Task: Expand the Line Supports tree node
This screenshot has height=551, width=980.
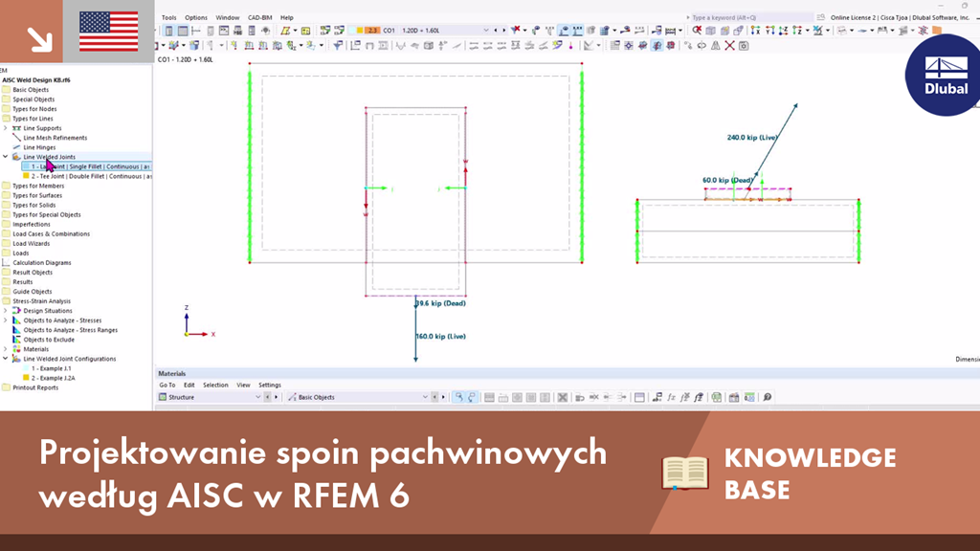Action: point(6,128)
